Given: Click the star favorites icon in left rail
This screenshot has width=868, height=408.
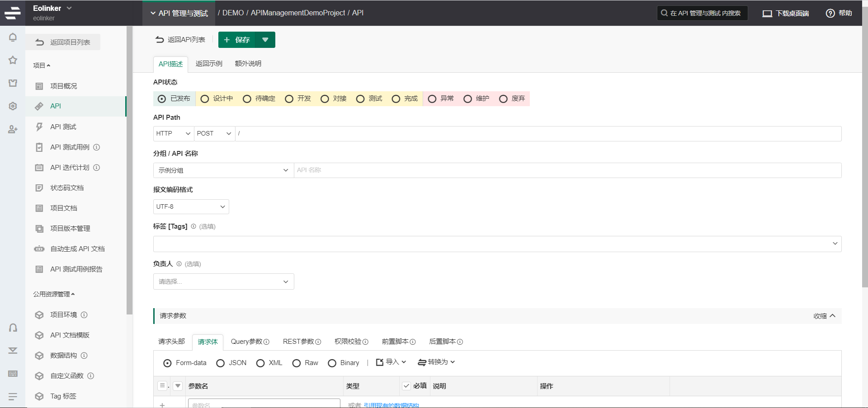Looking at the screenshot, I should [x=13, y=60].
